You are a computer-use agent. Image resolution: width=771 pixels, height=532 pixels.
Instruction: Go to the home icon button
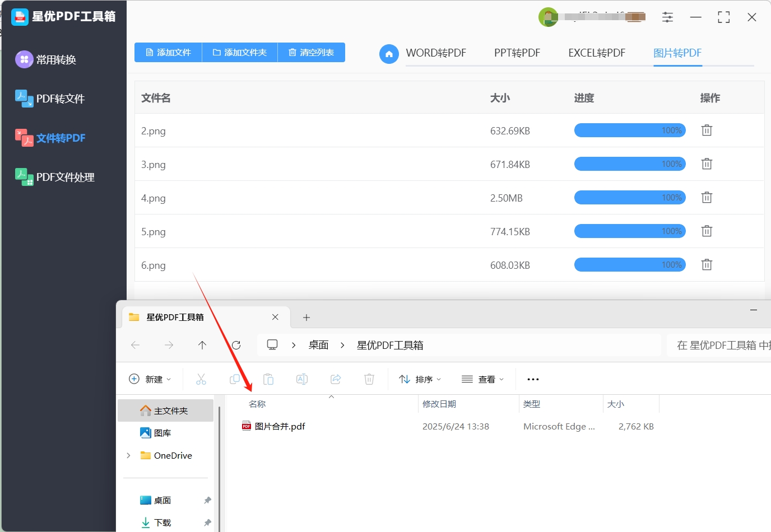coord(389,54)
